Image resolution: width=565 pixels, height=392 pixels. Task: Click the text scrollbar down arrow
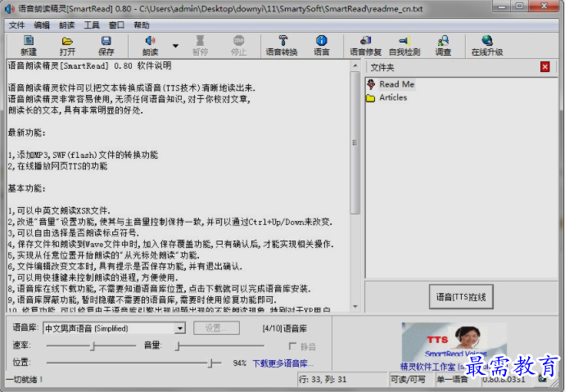[x=355, y=307]
